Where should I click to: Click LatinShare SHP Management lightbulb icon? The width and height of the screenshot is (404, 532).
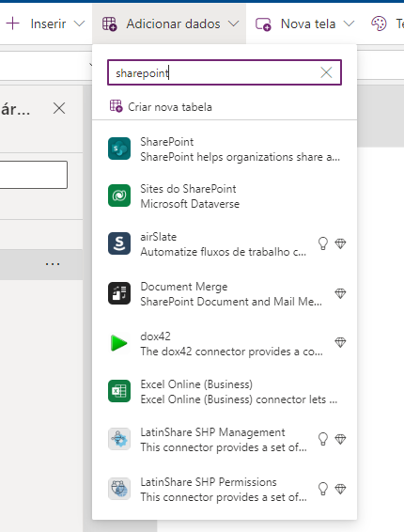click(323, 439)
